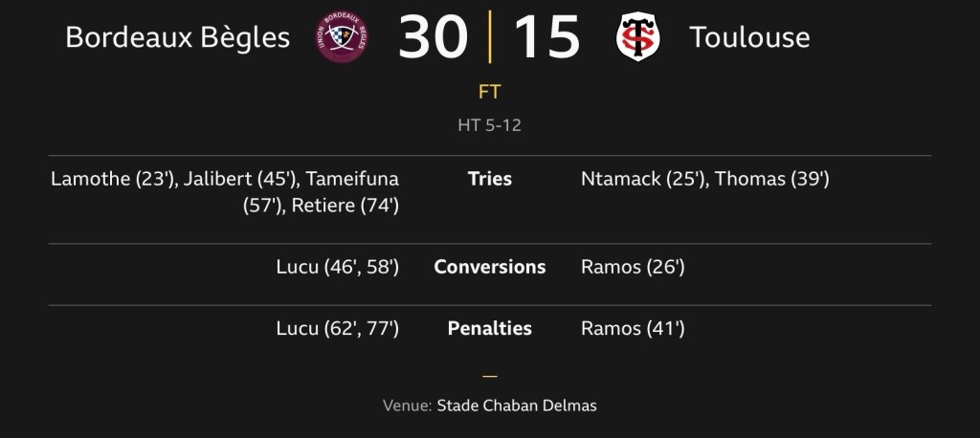Click Ramos's conversion (26')
This screenshot has width=980, height=438.
pyautogui.click(x=633, y=267)
